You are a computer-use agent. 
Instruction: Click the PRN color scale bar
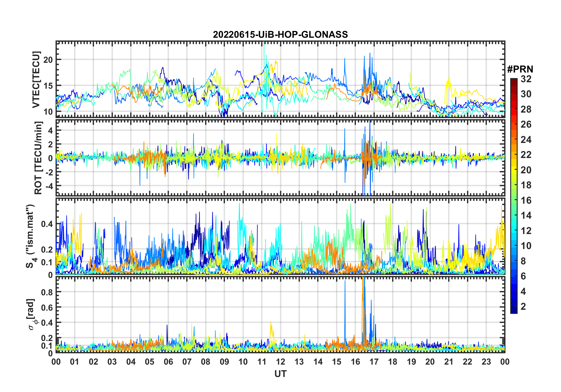point(514,196)
